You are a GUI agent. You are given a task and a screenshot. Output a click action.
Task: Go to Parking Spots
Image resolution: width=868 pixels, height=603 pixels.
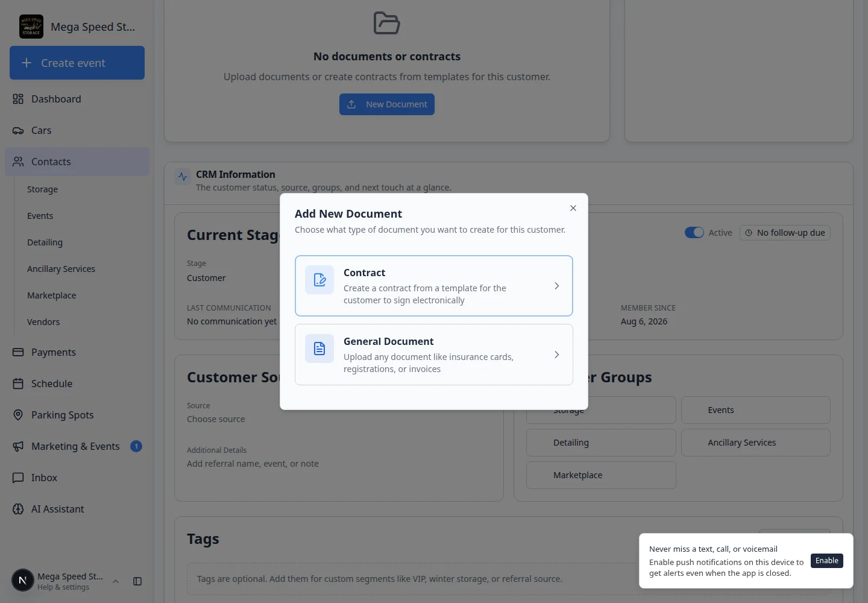click(77, 415)
